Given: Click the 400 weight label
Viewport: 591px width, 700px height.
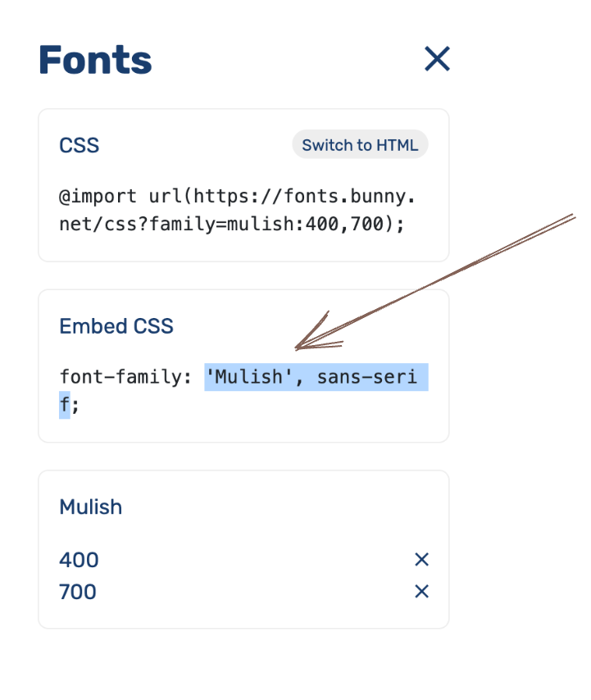Looking at the screenshot, I should coord(79,560).
